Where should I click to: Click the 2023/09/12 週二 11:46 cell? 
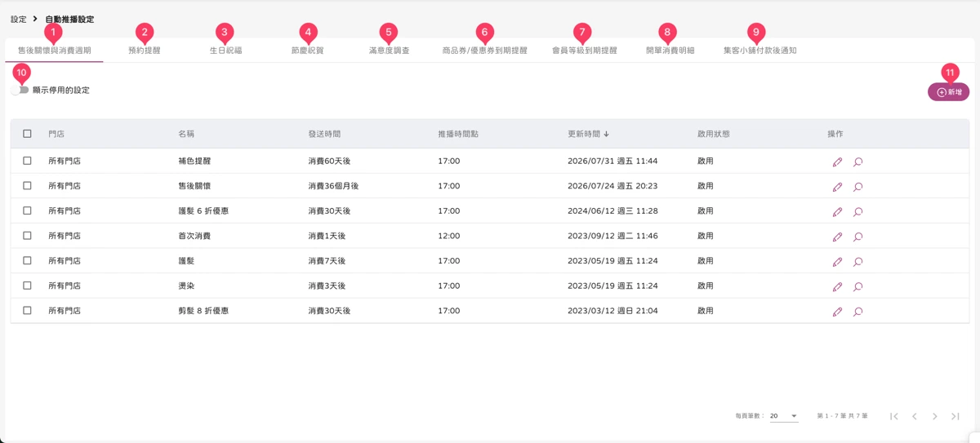pyautogui.click(x=612, y=236)
